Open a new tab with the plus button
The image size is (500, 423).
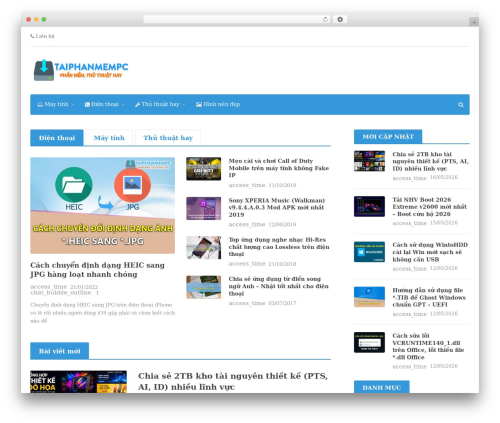click(474, 22)
